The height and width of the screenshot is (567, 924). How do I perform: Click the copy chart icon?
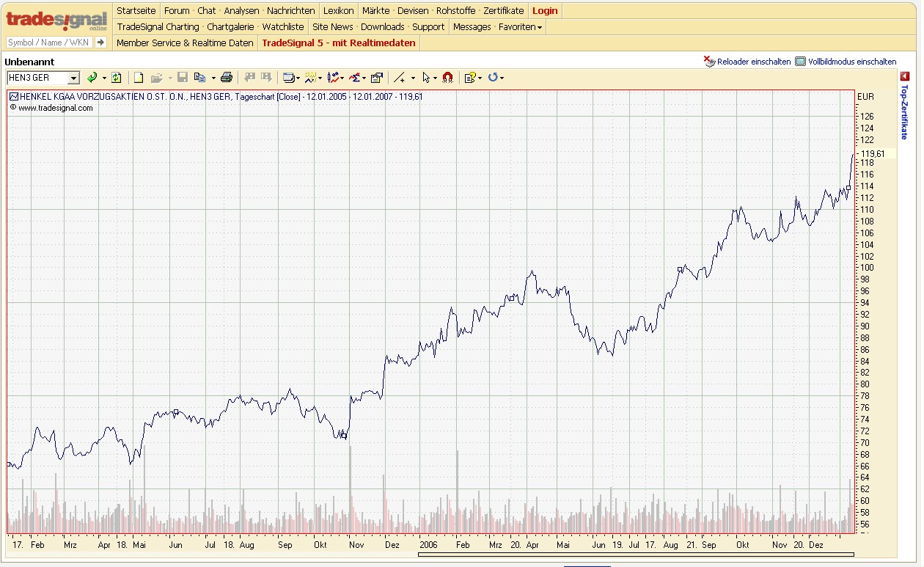pyautogui.click(x=199, y=78)
